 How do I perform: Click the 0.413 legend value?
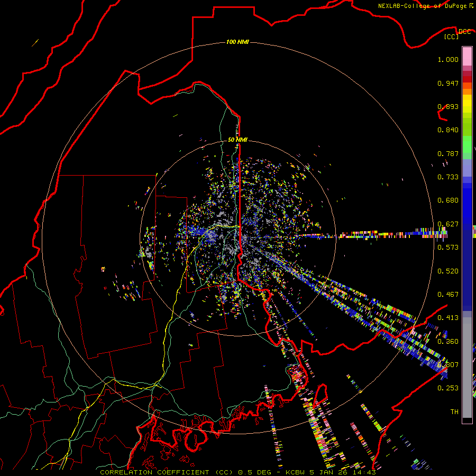(448, 318)
